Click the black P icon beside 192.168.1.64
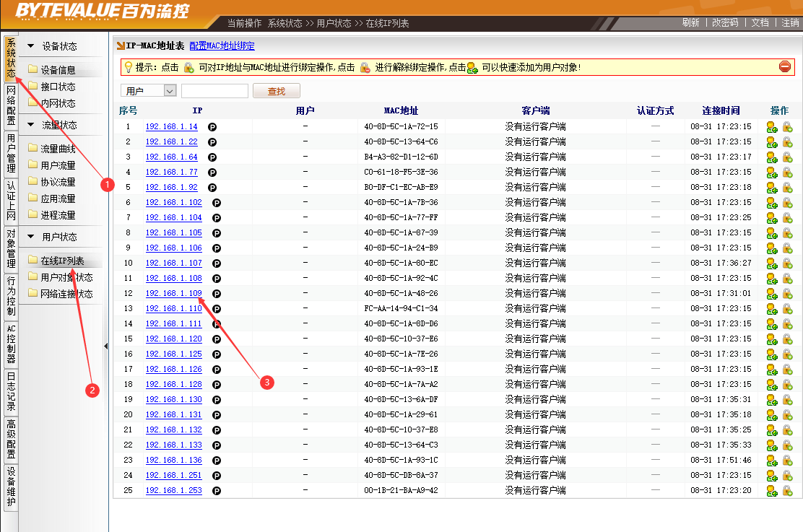 coord(212,157)
